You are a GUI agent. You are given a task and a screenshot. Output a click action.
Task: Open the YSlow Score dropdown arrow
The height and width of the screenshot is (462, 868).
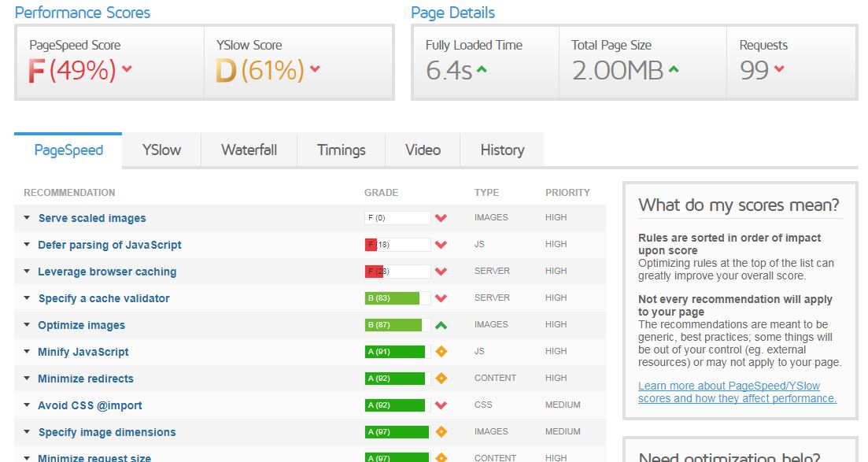[314, 68]
